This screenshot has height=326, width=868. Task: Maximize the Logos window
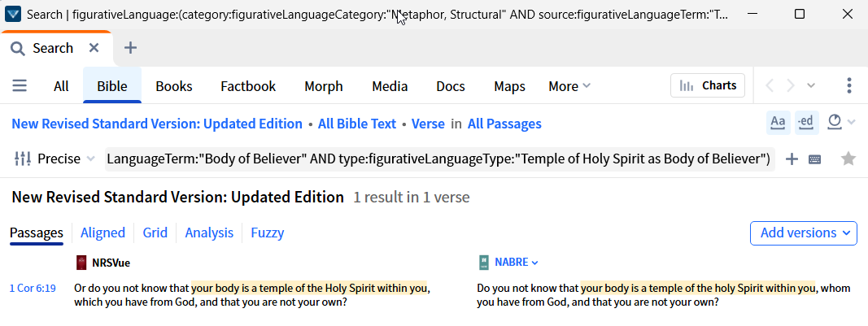tap(800, 15)
